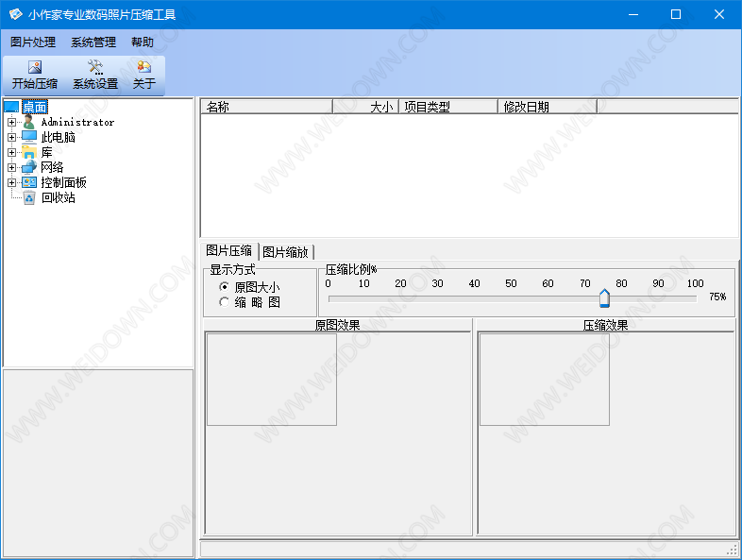This screenshot has height=560, width=742.
Task: Select the Administrator user icon in tree
Action: pyautogui.click(x=29, y=122)
